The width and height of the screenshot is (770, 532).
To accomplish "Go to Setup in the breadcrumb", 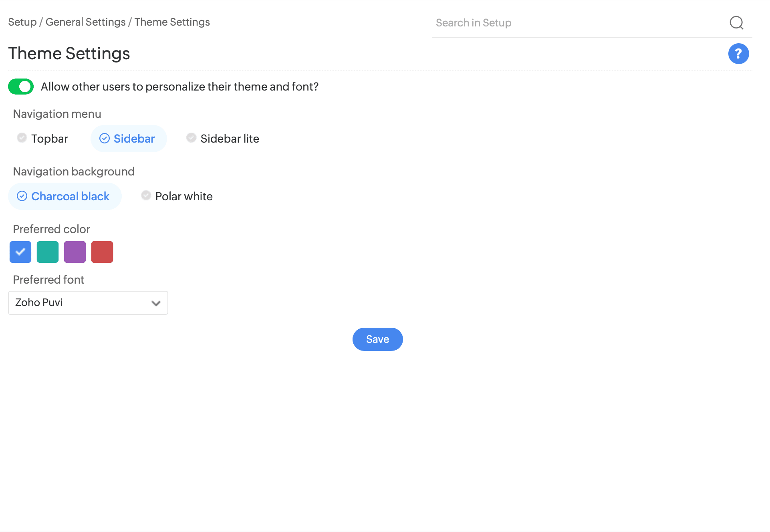I will click(22, 22).
